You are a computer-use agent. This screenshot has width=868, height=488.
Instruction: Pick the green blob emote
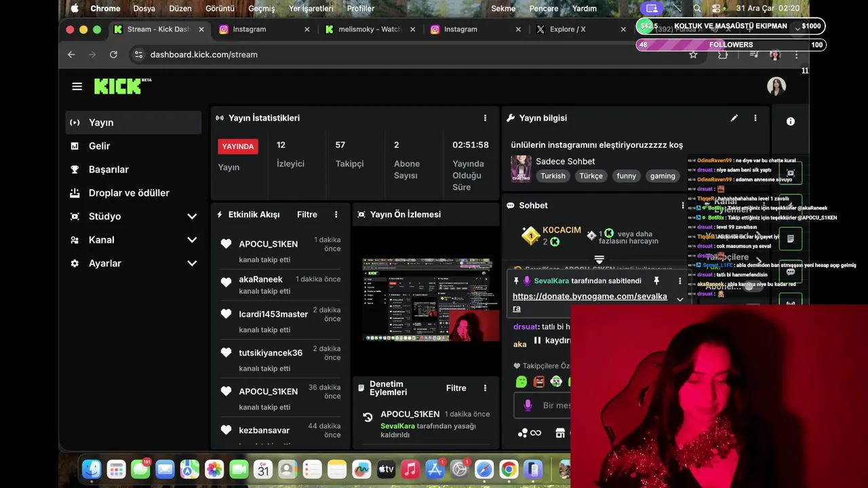(x=521, y=382)
